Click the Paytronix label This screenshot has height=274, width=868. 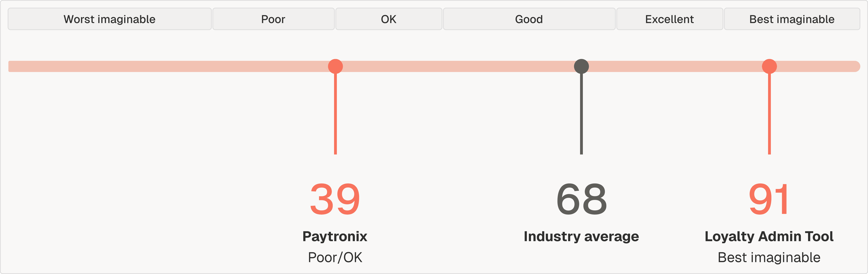coord(335,236)
